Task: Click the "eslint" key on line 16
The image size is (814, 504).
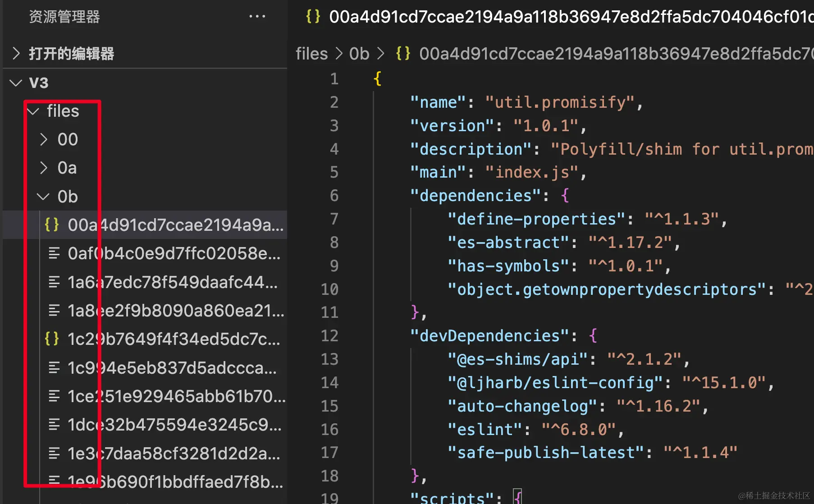Action: click(x=485, y=430)
